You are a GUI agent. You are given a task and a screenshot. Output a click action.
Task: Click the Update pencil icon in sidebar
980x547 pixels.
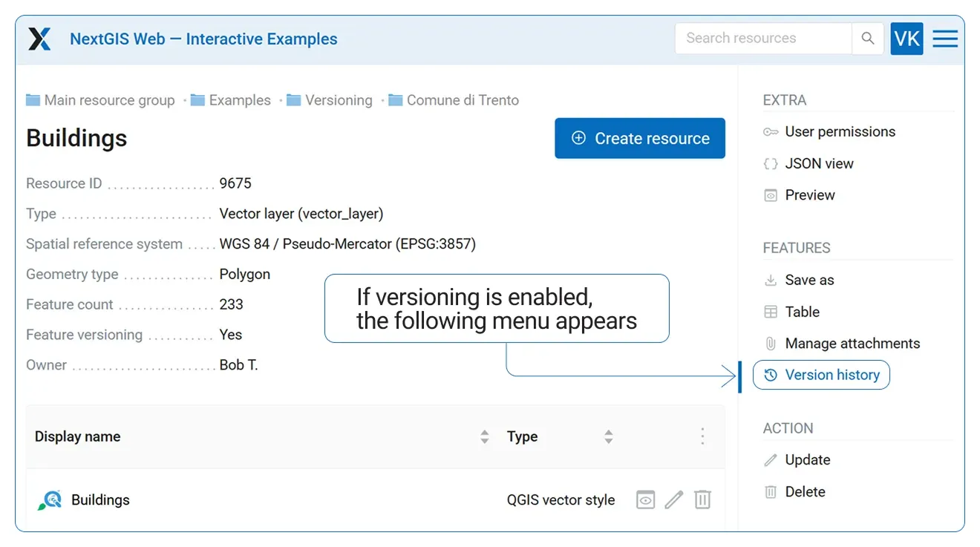[x=771, y=460]
